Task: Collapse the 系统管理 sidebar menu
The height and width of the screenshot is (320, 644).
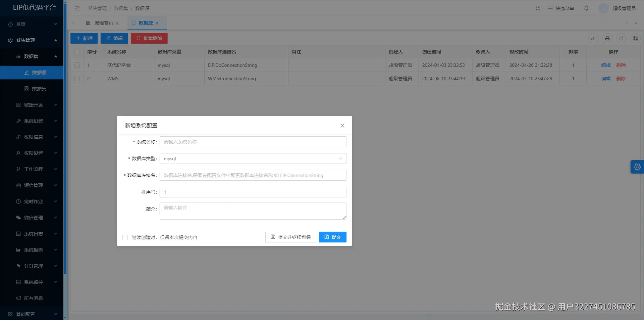Action: point(32,40)
